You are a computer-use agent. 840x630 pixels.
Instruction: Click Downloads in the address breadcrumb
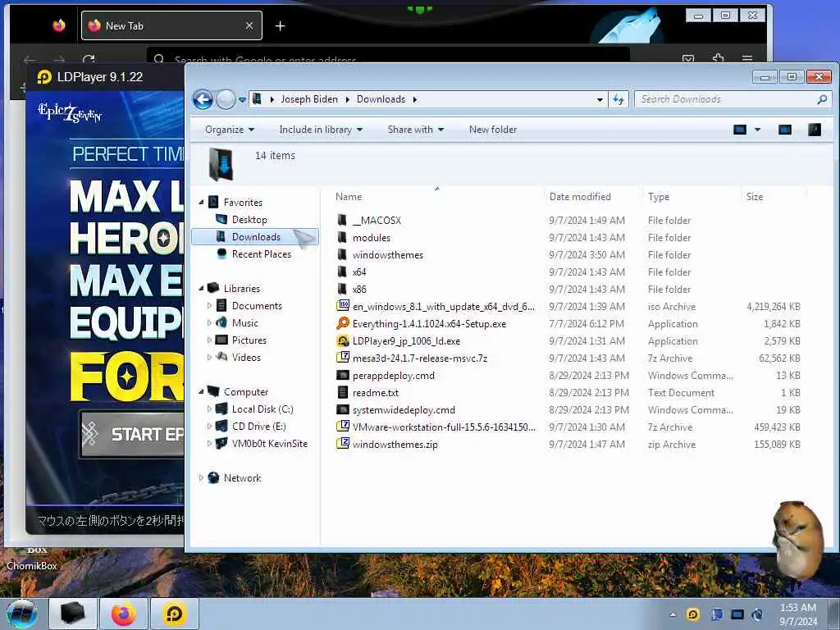[x=381, y=99]
